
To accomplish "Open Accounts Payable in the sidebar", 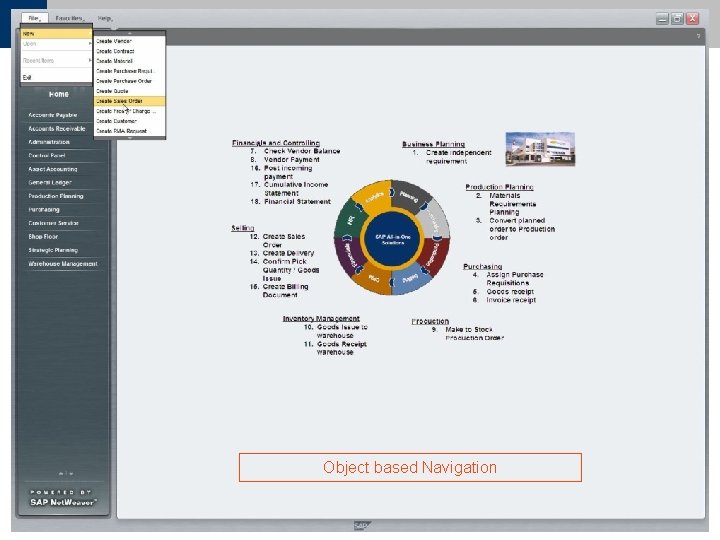I will point(53,115).
